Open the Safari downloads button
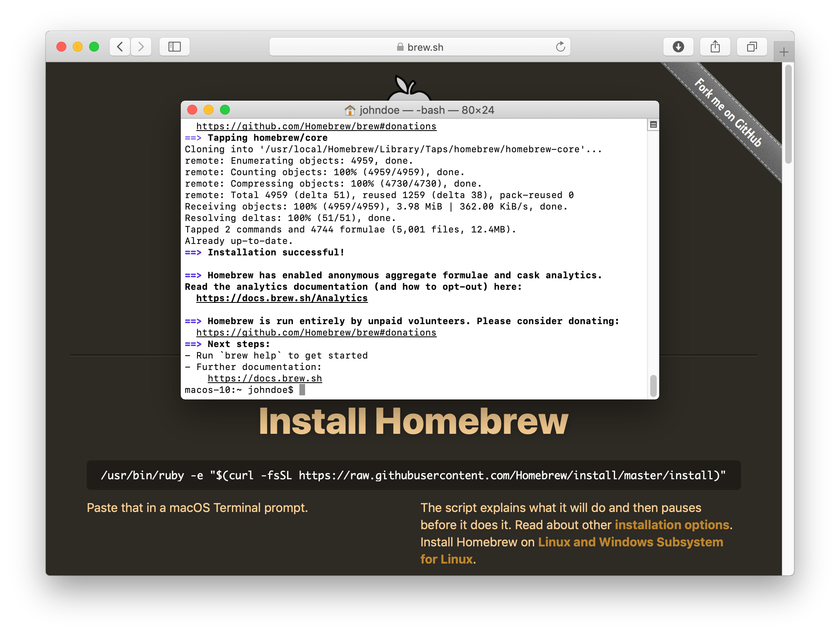Image resolution: width=840 pixels, height=636 pixels. [678, 47]
